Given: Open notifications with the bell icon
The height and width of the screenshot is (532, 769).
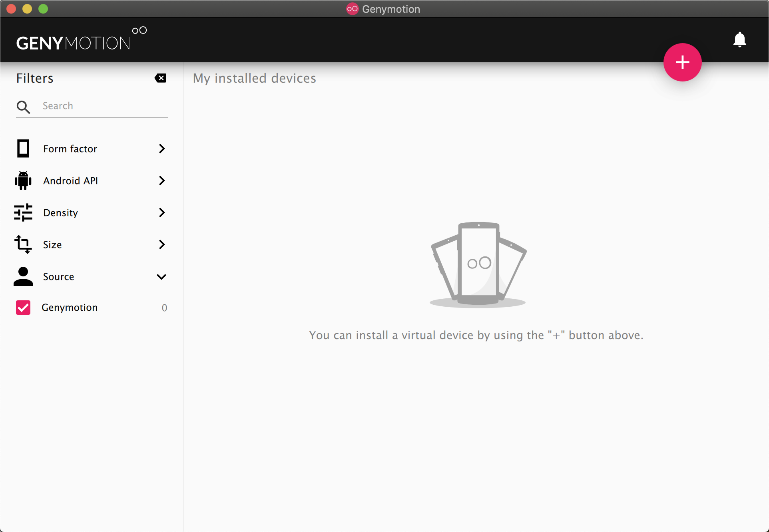Looking at the screenshot, I should [x=740, y=40].
